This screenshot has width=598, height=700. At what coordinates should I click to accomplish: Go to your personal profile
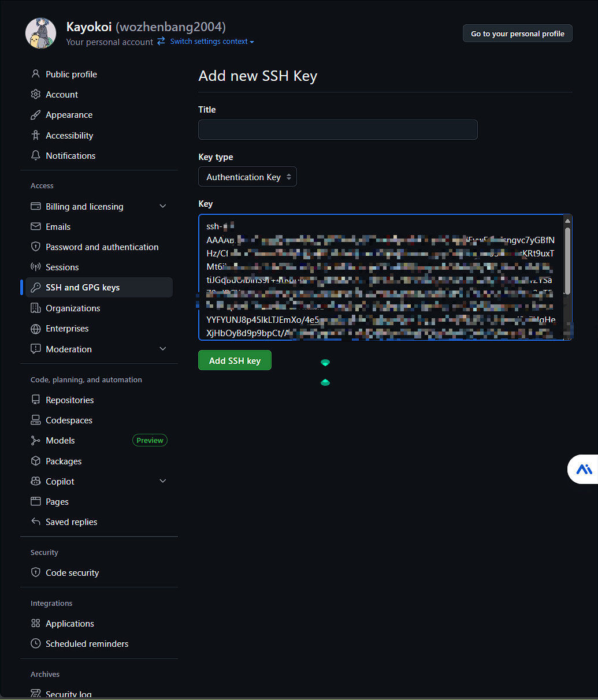tap(518, 33)
